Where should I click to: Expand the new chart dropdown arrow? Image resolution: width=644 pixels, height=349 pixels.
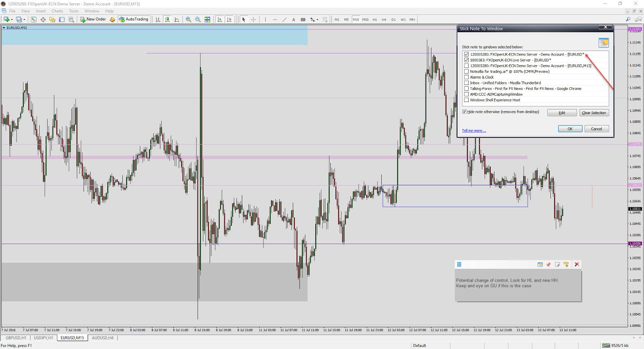pyautogui.click(x=12, y=19)
